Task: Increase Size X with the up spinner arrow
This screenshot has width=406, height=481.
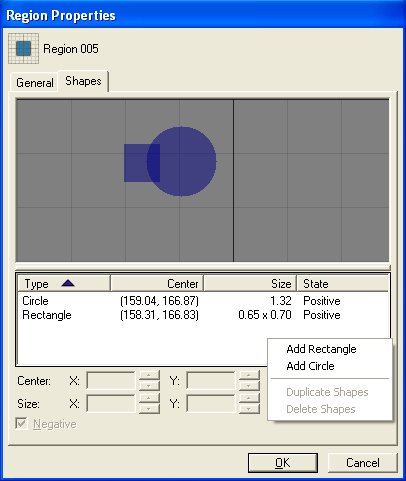Action: pyautogui.click(x=149, y=399)
